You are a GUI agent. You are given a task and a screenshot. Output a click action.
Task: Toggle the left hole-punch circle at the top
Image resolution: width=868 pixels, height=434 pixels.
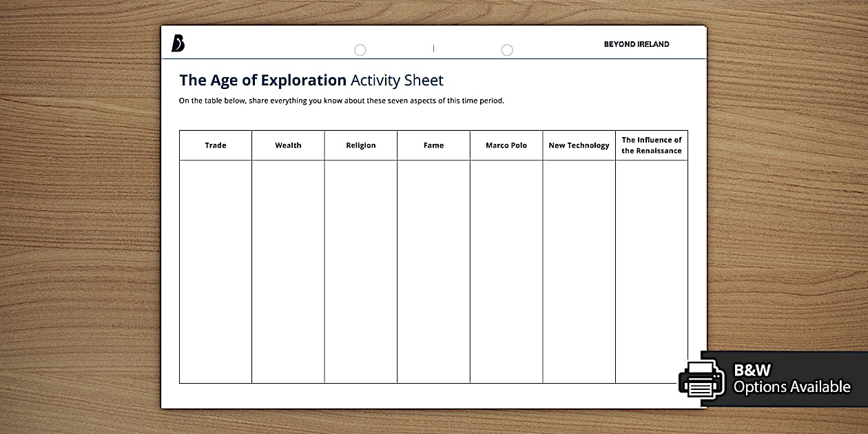tap(360, 50)
